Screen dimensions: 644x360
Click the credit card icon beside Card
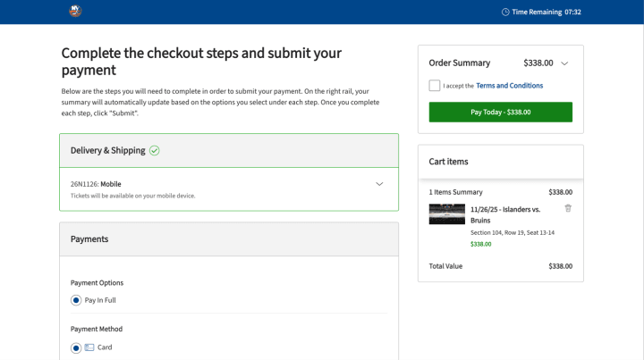(x=89, y=347)
